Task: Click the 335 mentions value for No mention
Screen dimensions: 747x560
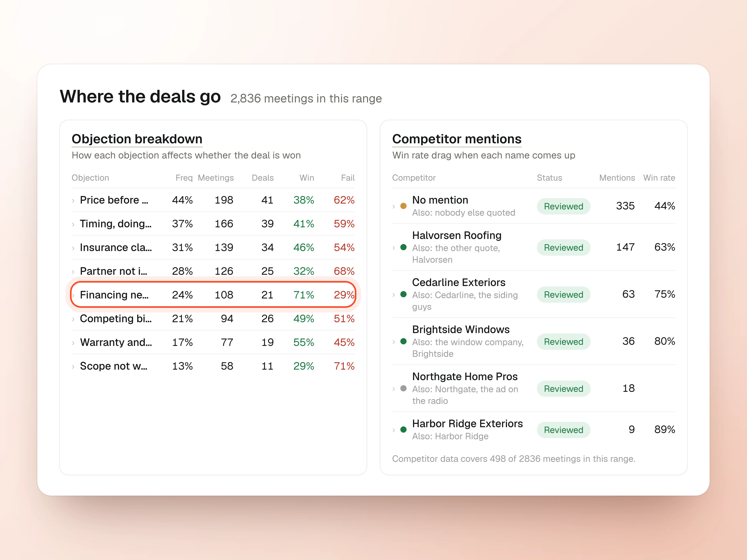Action: (625, 206)
